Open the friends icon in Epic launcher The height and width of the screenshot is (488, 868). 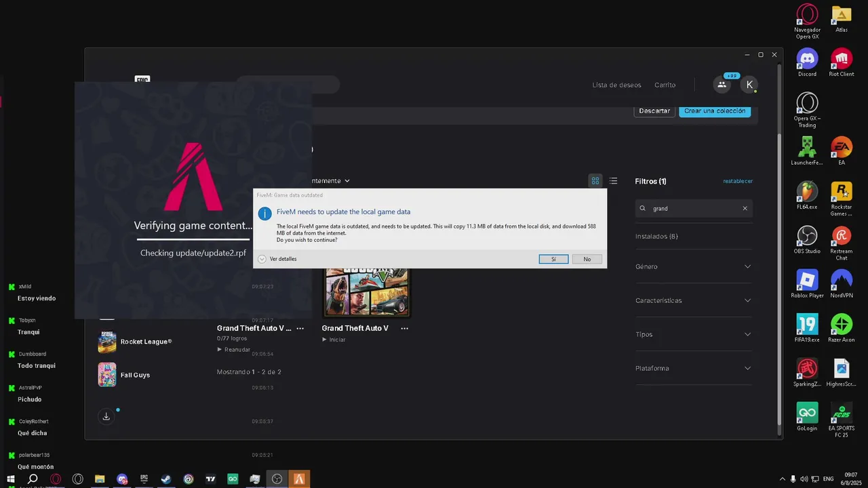click(x=722, y=85)
